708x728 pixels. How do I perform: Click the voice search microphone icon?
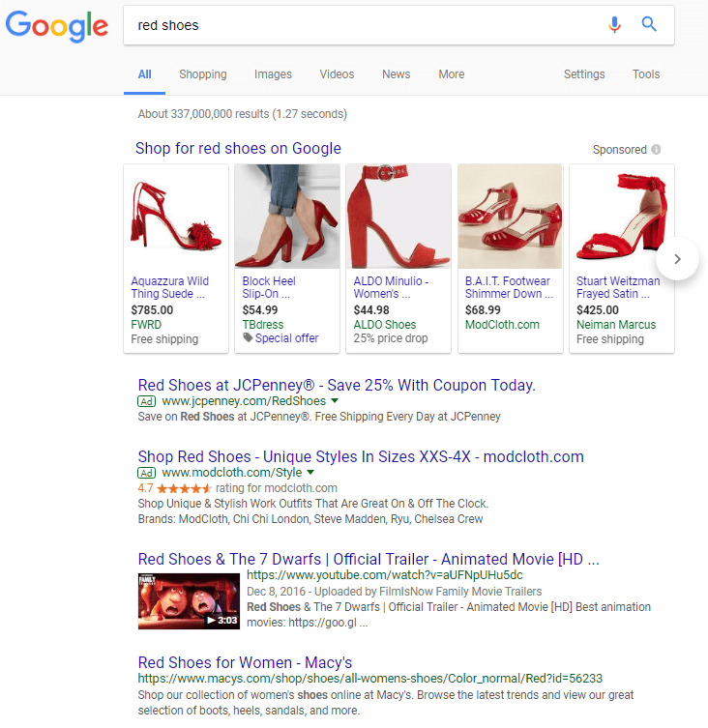(614, 25)
